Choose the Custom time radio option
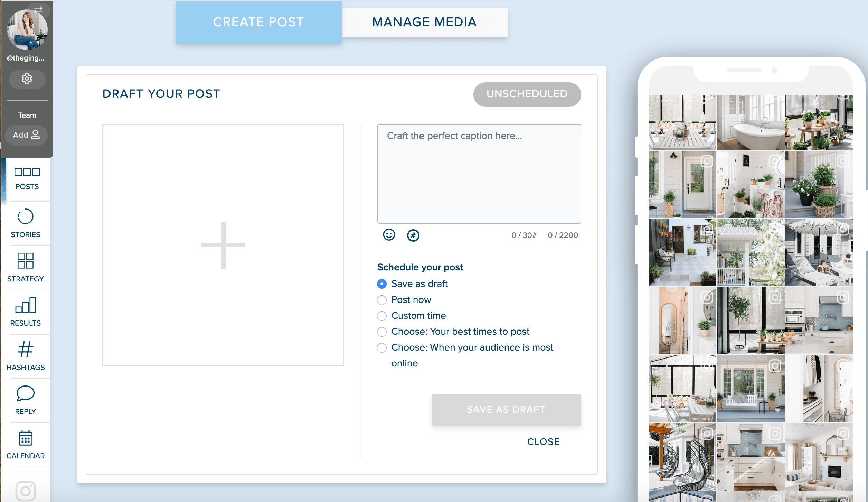This screenshot has height=502, width=868. 382,316
